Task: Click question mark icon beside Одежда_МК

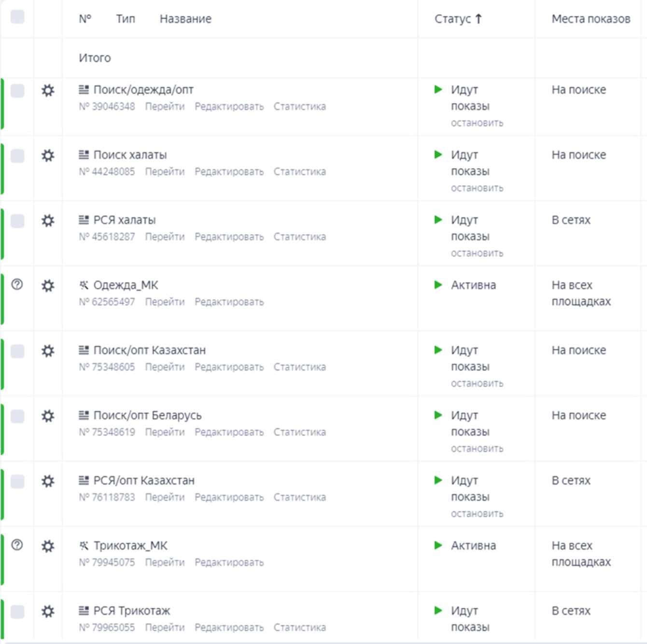Action: [x=17, y=284]
